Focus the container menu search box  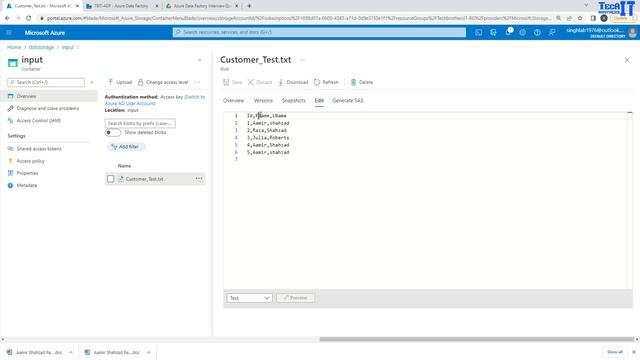tap(46, 82)
